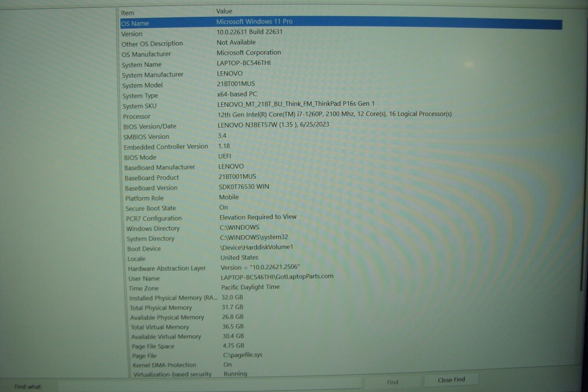Click the vertical scrollbar of the details list
The width and height of the screenshot is (588, 392).
pyautogui.click(x=582, y=154)
